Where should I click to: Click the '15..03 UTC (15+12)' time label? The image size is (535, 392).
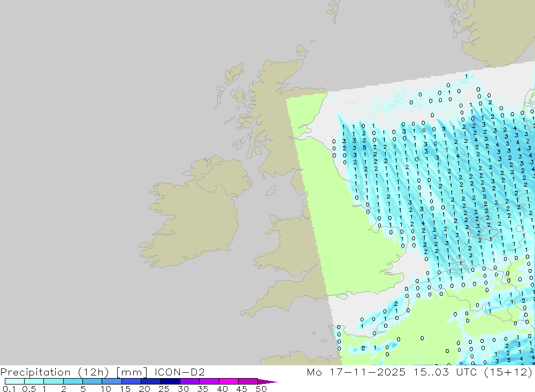click(x=473, y=372)
